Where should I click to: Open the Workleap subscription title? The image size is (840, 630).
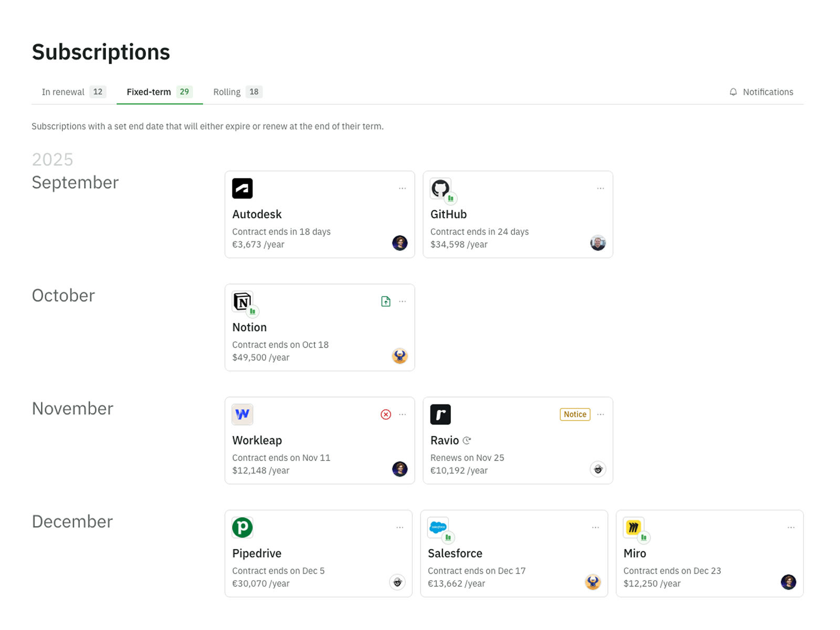click(257, 440)
